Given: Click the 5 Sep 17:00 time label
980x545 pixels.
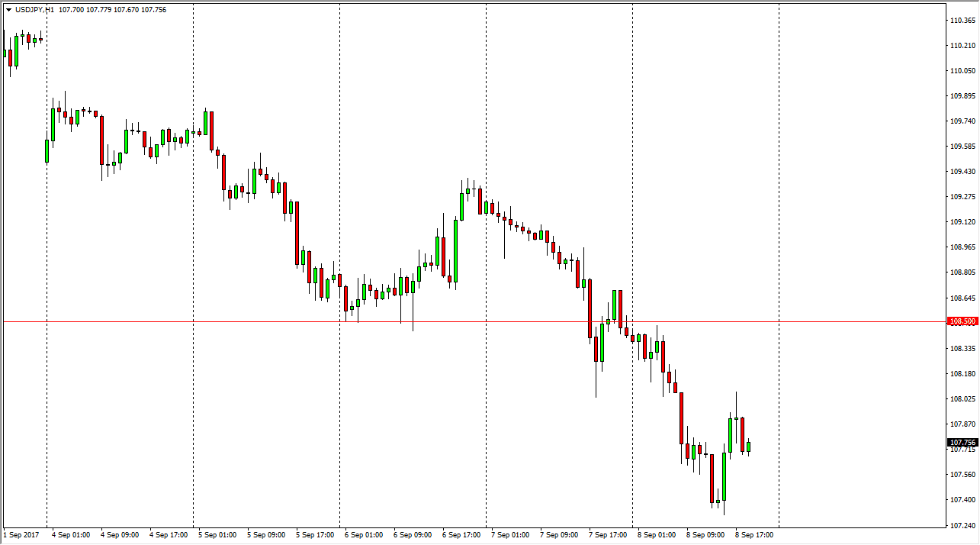Looking at the screenshot, I should tap(315, 535).
